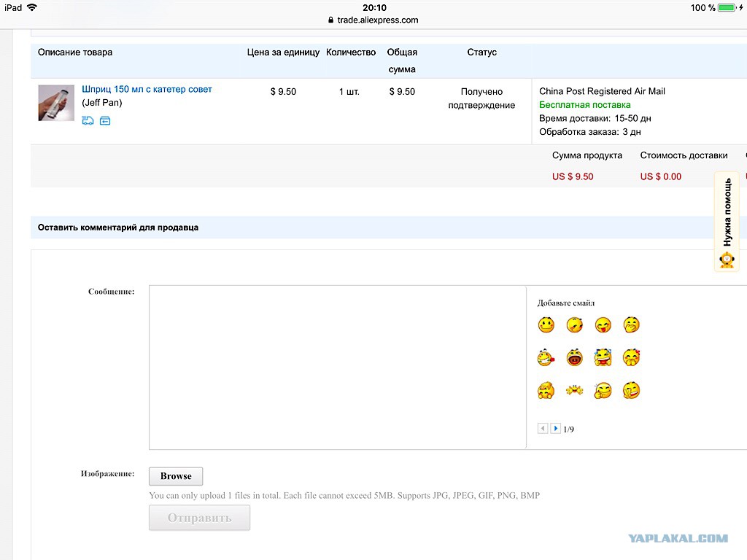This screenshot has height=560, width=747.
Task: Click the China Post Registered Air Mail text
Action: [x=602, y=91]
